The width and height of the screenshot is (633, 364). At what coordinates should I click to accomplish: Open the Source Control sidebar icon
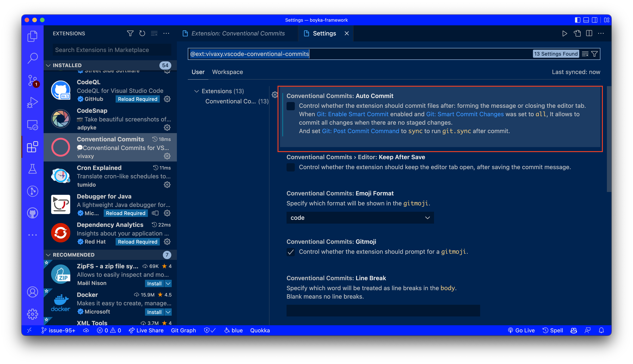click(32, 80)
